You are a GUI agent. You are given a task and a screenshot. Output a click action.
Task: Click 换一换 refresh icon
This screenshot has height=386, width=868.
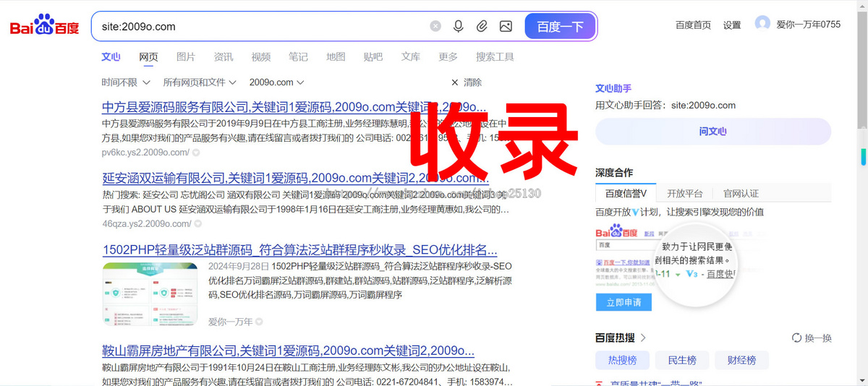[x=797, y=338]
